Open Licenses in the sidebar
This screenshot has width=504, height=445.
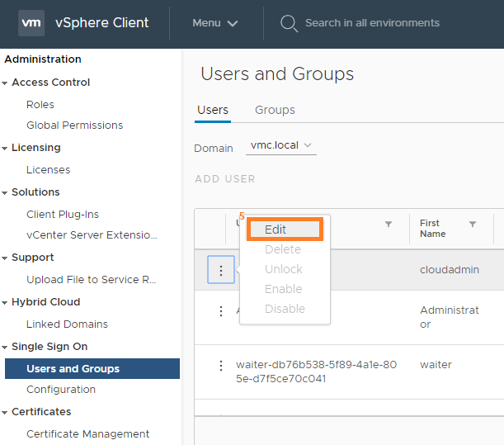pos(48,170)
